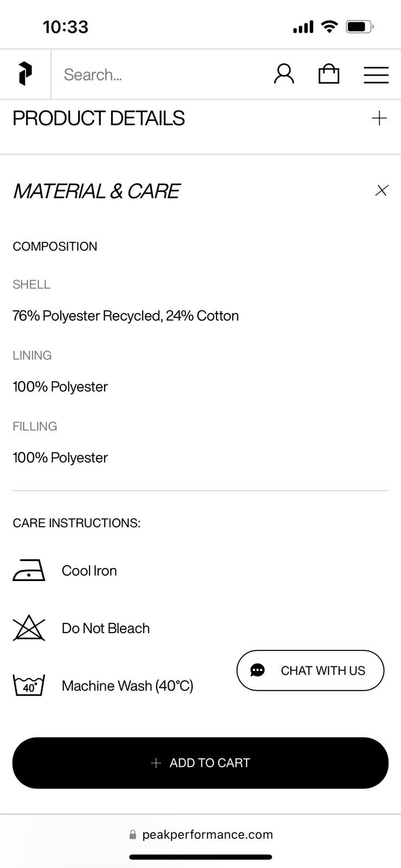Tap the lock icon in address bar
The image size is (401, 868).
(133, 835)
